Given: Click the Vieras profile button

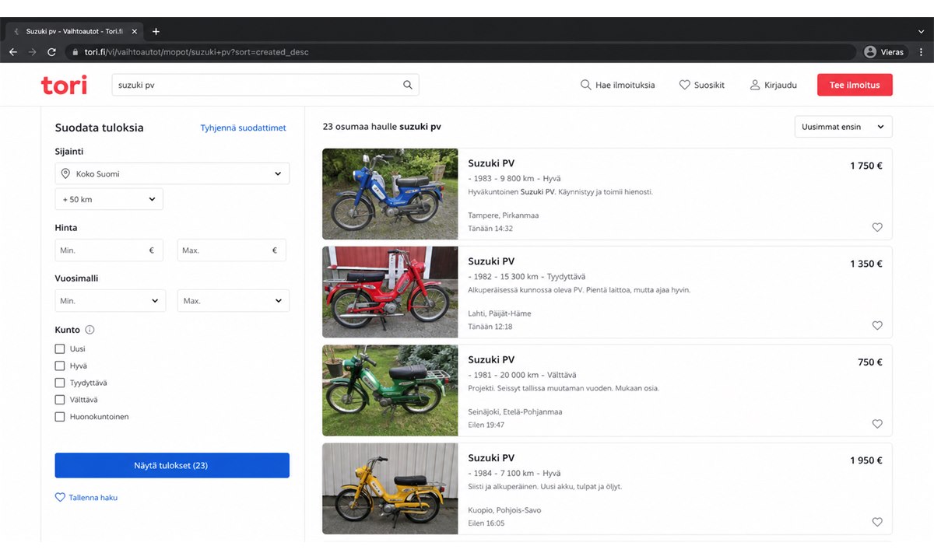Looking at the screenshot, I should click(x=884, y=52).
